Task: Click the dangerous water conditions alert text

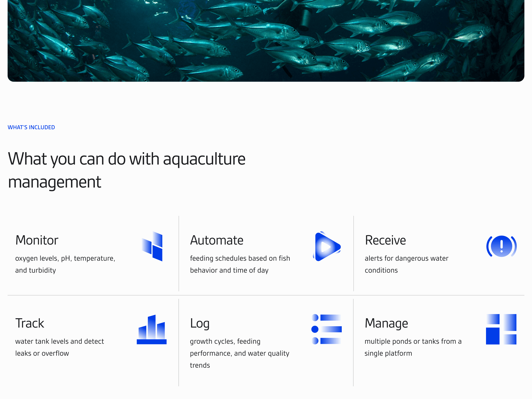Action: [406, 264]
